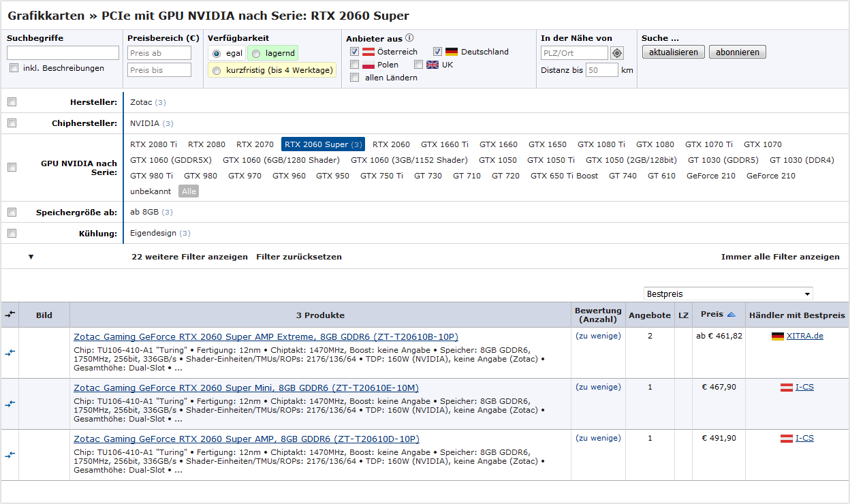
Task: Enable the Polen checkbox
Action: coord(354,65)
